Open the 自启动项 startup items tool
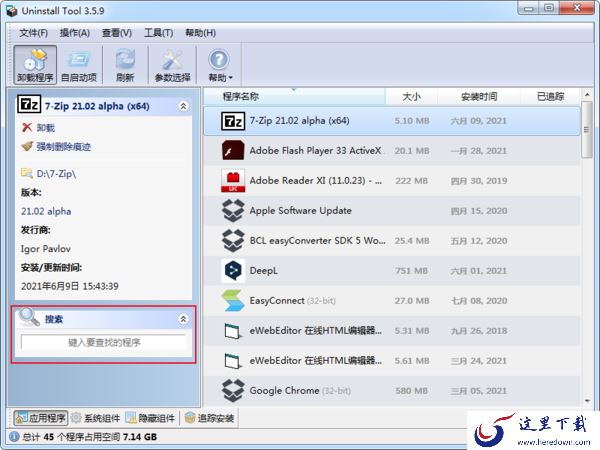The image size is (600, 450). click(x=79, y=65)
